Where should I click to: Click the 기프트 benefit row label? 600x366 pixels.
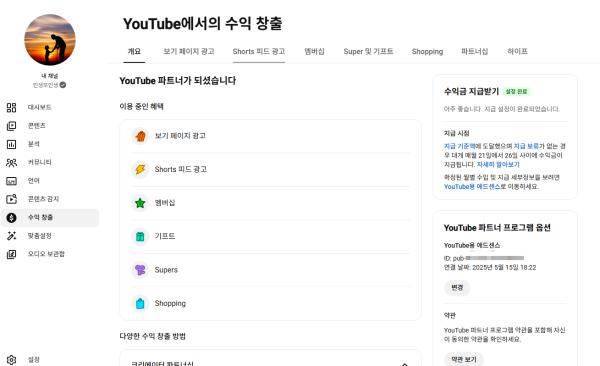(165, 236)
